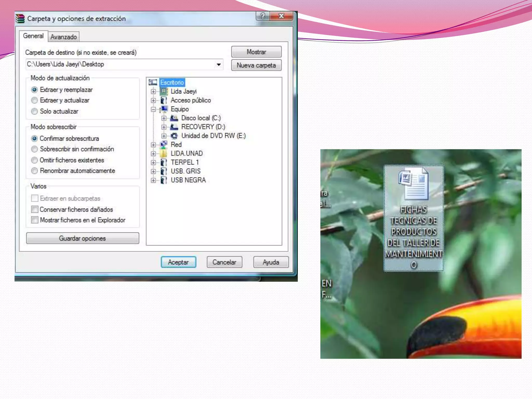The width and height of the screenshot is (532, 399).
Task: Select the General tab
Action: 33,36
